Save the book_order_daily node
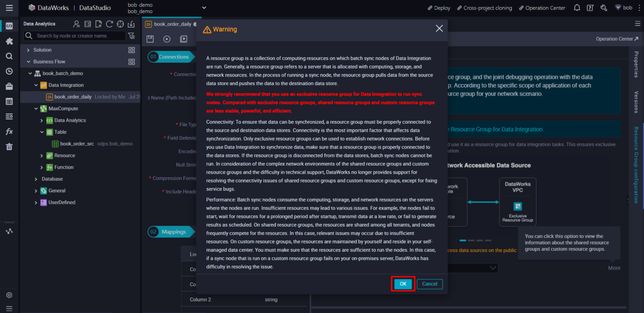The height and width of the screenshot is (313, 644). coord(150,39)
